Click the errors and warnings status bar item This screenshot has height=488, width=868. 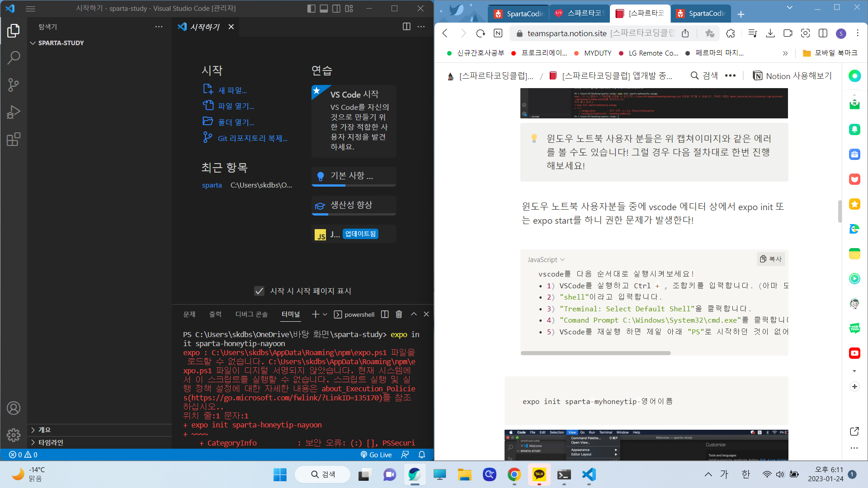tap(23, 455)
